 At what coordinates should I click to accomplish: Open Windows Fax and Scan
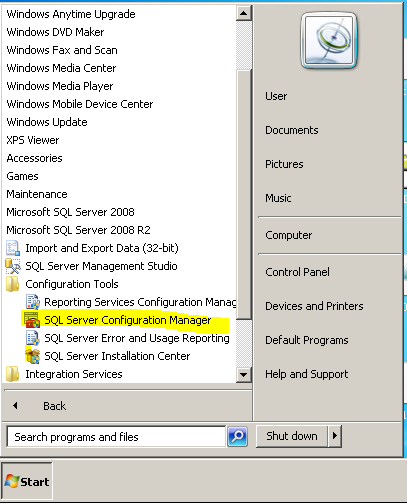[62, 50]
